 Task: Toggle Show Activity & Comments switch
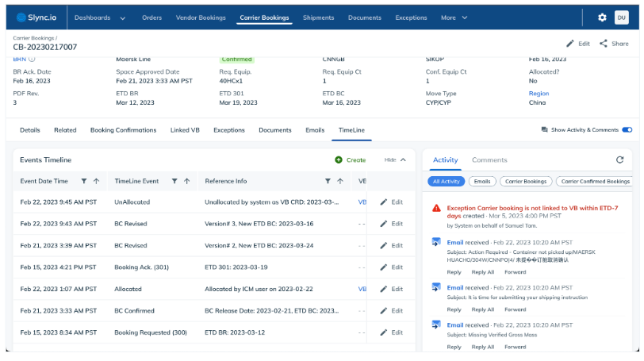click(x=627, y=130)
